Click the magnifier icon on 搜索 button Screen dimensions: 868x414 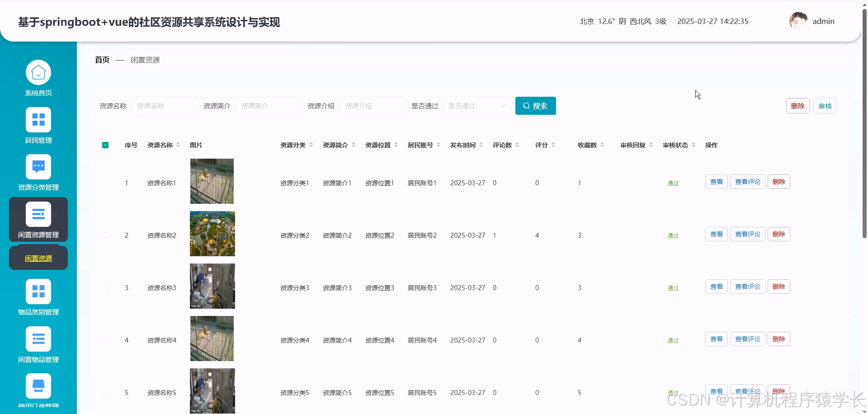tap(526, 106)
